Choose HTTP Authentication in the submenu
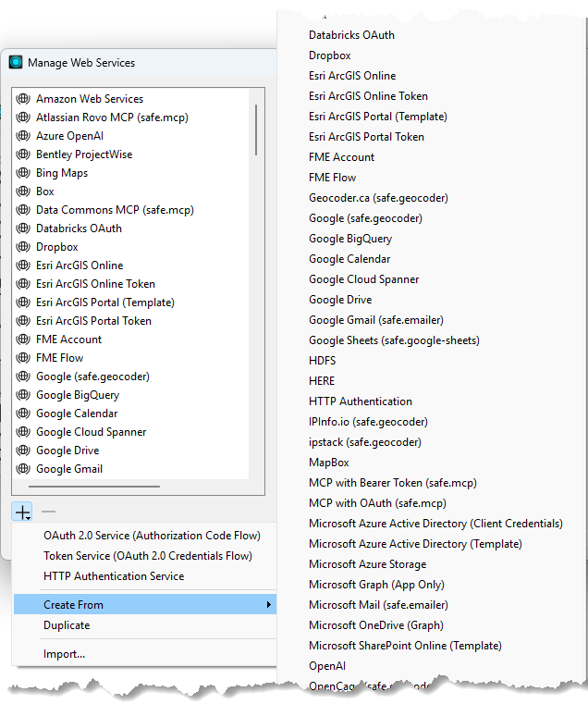The width and height of the screenshot is (588, 704). (360, 401)
